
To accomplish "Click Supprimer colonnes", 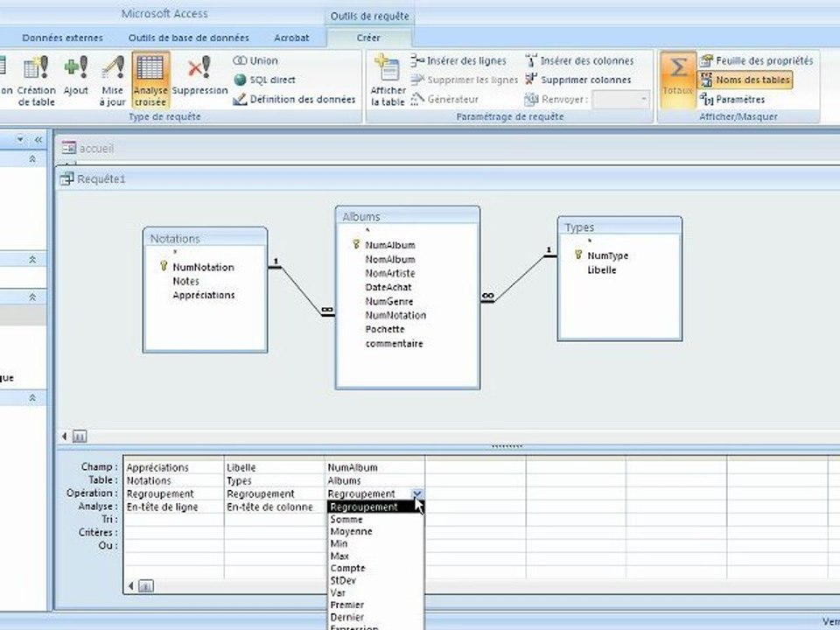I will [578, 80].
